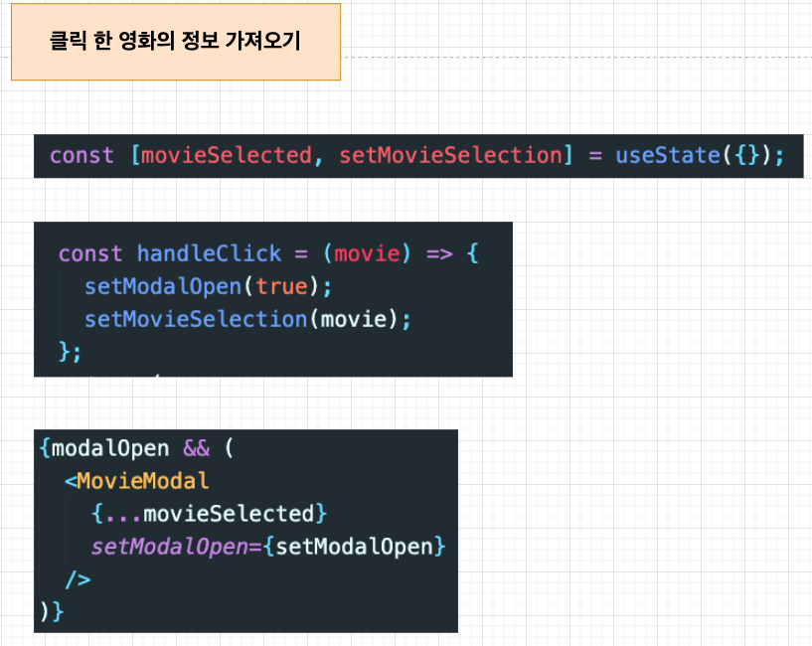Click the text 'setMovieSelection(movie);'
The width and height of the screenshot is (812, 646).
click(x=247, y=320)
